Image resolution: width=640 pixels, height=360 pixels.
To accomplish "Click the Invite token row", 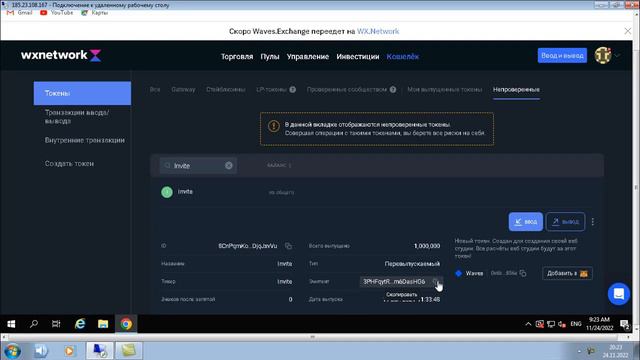I will (377, 192).
